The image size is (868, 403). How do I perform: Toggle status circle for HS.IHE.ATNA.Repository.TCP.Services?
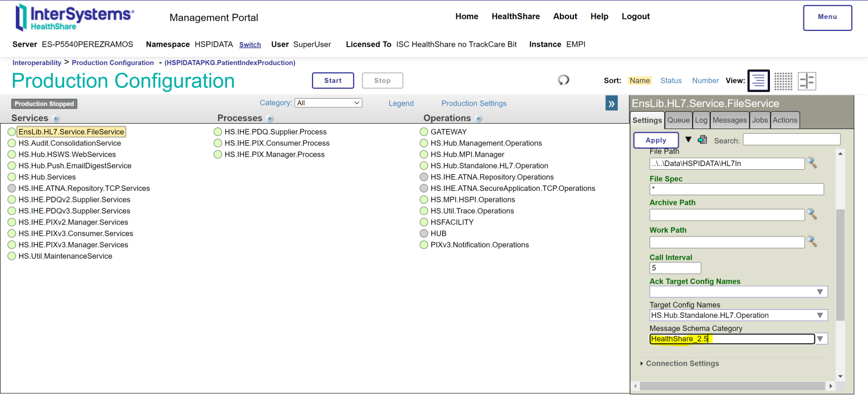click(12, 188)
